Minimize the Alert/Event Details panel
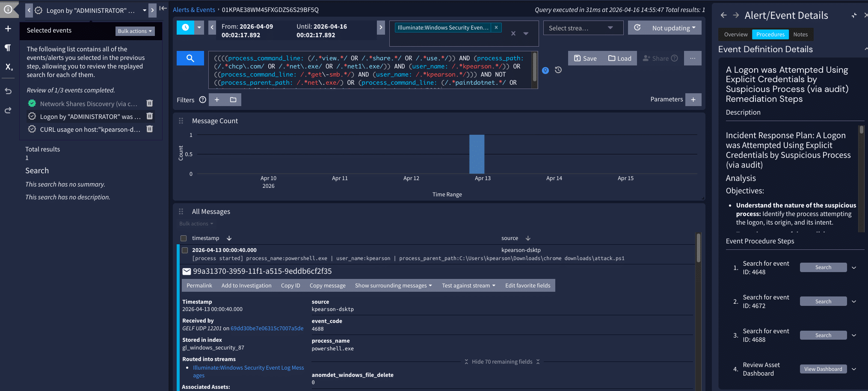 854,15
